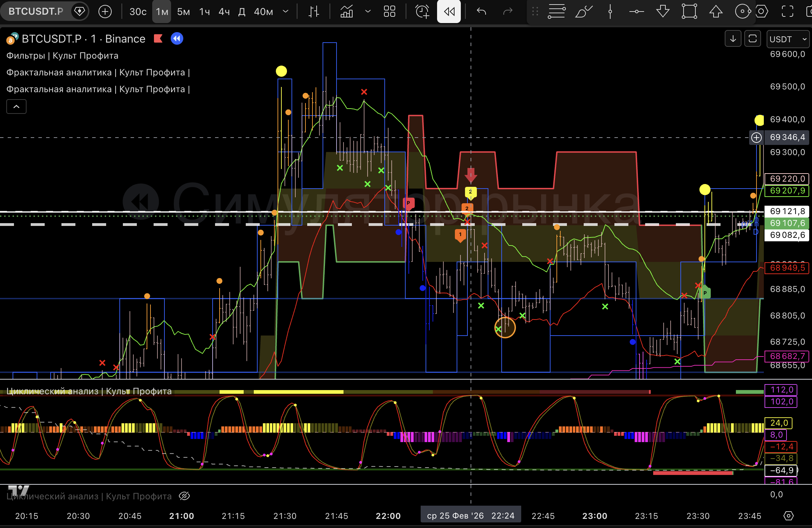Open the layout templates grid icon
The image size is (812, 528).
389,12
